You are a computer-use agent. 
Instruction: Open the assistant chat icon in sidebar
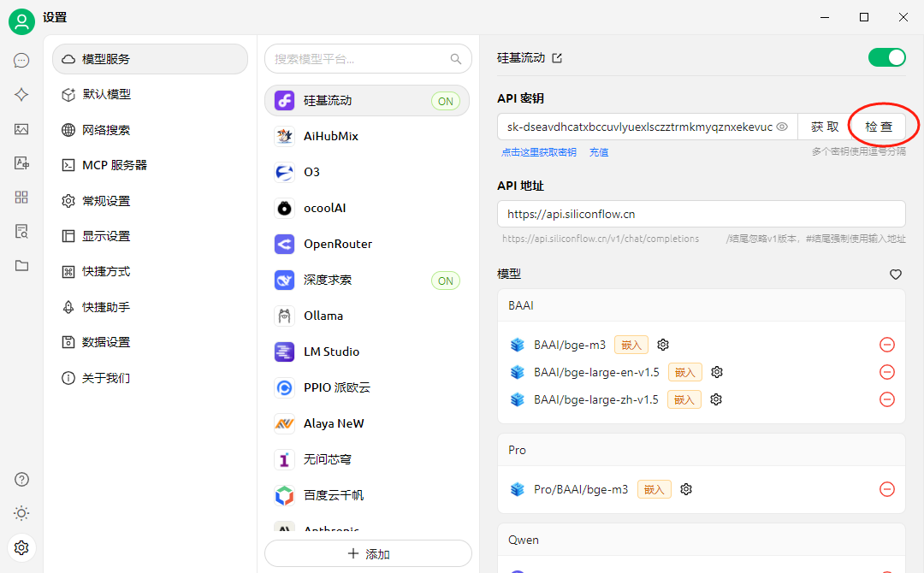[x=21, y=60]
